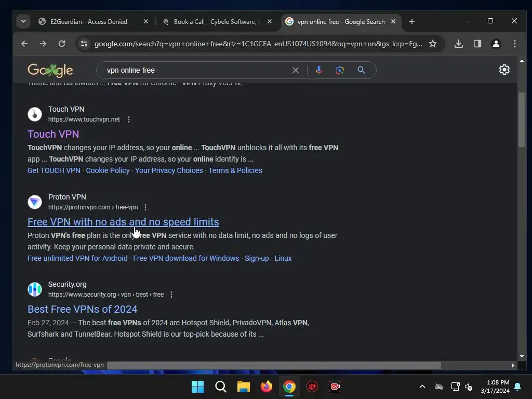Close the Google Search tab
Viewport: 532px width, 399px height.
tap(393, 21)
